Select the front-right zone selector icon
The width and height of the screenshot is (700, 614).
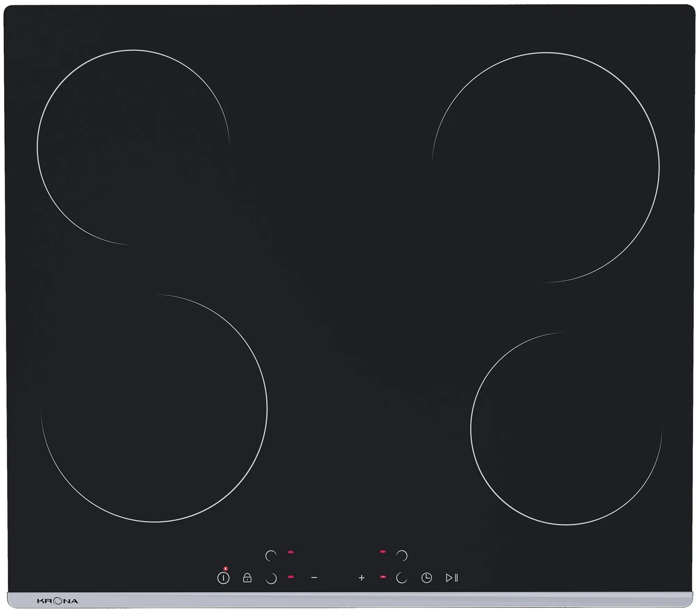coord(401,578)
